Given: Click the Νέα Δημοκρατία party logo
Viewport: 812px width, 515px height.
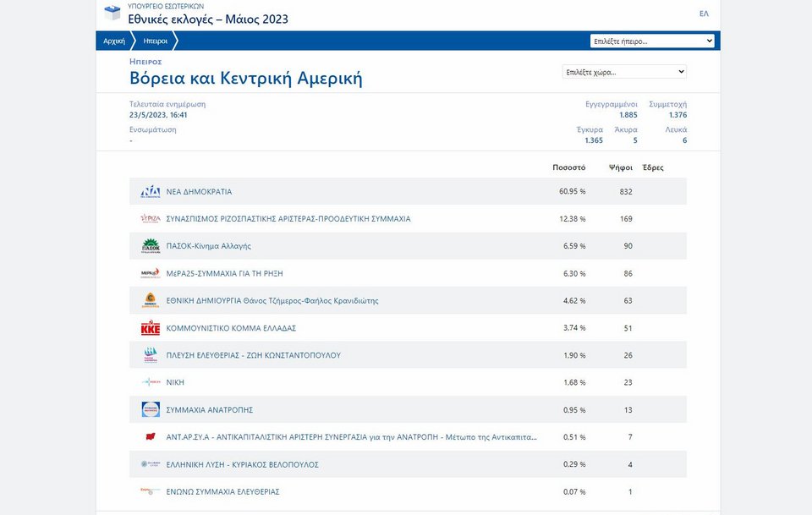Looking at the screenshot, I should [150, 192].
